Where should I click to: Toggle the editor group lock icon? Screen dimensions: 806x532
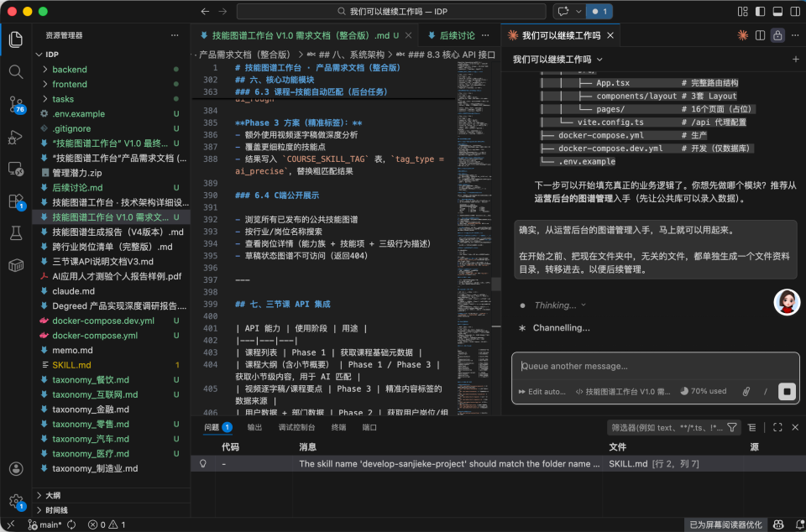click(x=777, y=35)
